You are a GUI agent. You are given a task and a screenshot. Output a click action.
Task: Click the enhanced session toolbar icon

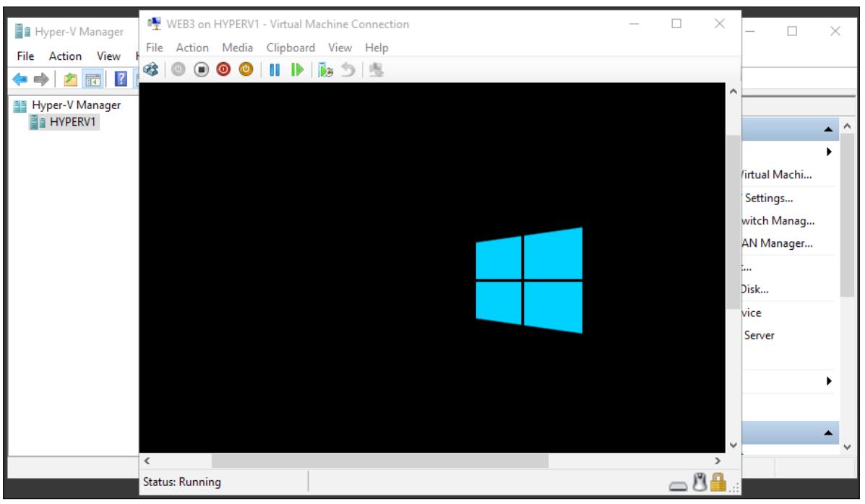point(376,70)
